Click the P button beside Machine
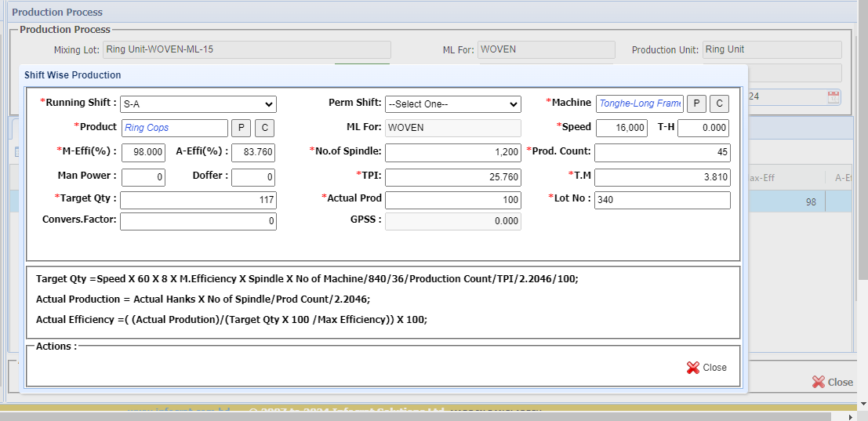The image size is (868, 421). (x=696, y=103)
